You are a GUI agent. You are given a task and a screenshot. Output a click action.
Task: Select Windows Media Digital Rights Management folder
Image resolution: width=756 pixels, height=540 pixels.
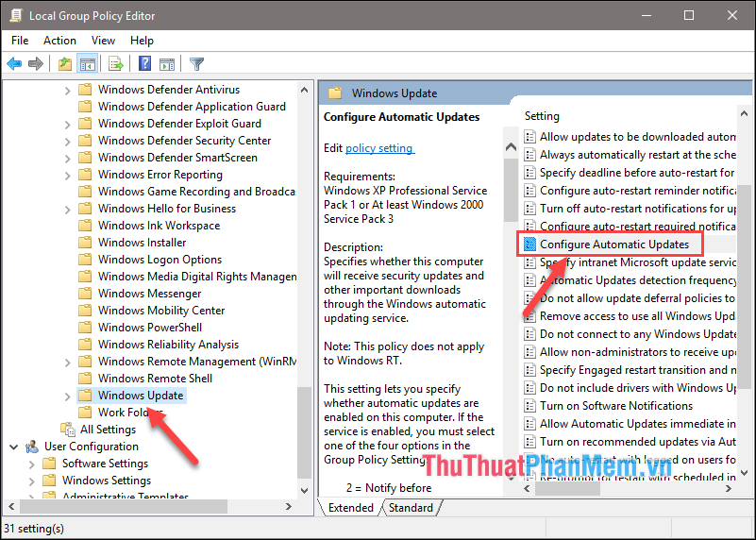coord(197,277)
